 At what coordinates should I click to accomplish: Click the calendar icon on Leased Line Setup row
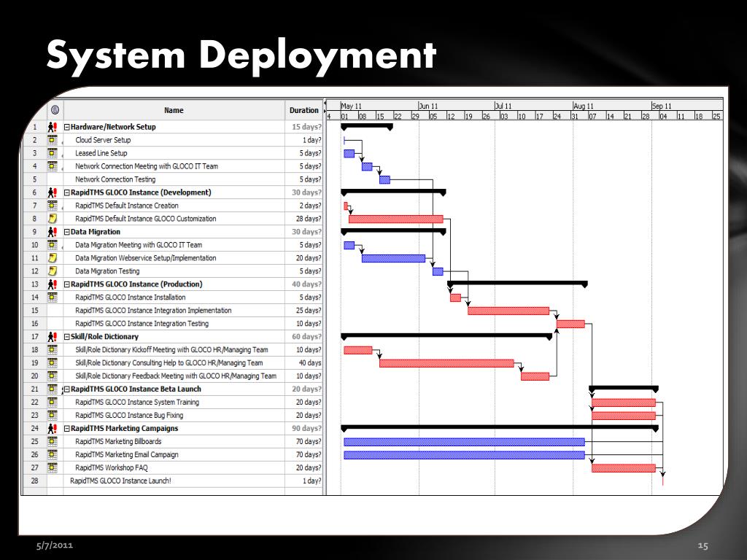tap(53, 153)
